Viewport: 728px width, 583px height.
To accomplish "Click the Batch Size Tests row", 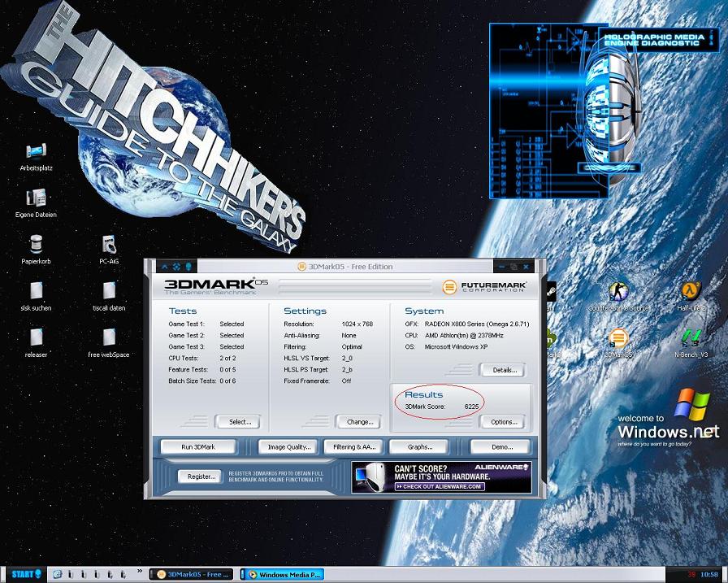I will coord(202,381).
